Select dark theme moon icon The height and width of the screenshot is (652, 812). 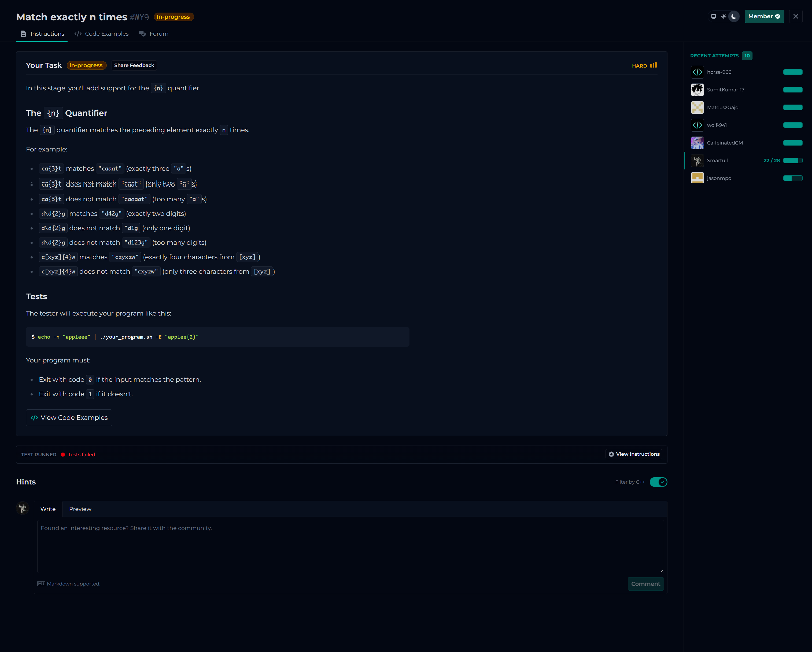[734, 17]
